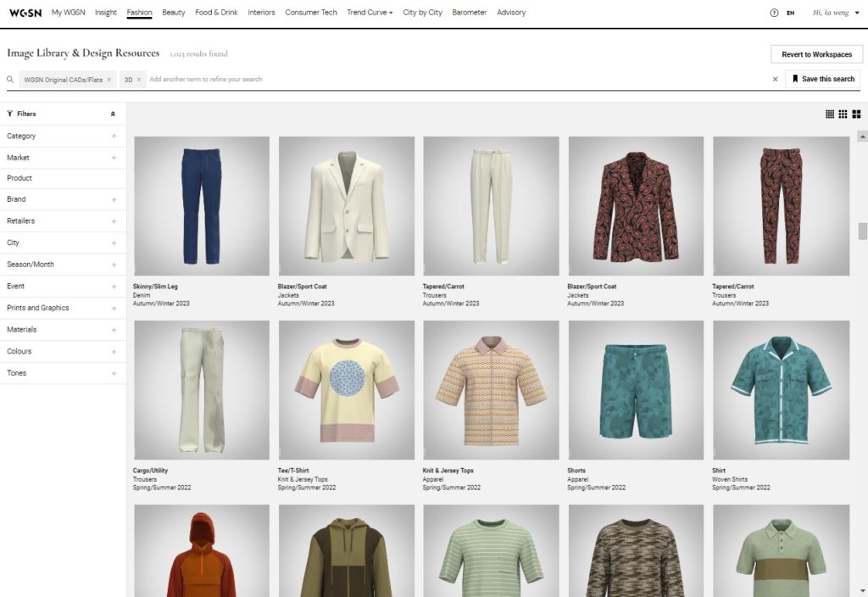Open the orange hooded jacket thumbnail

[x=202, y=550]
